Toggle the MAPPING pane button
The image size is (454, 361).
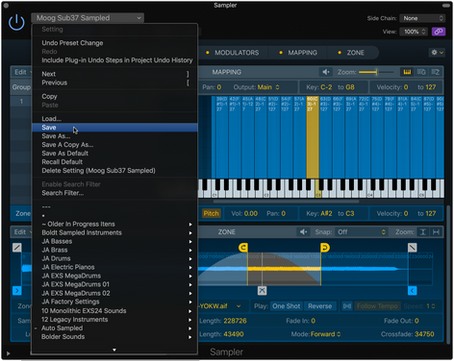(298, 53)
